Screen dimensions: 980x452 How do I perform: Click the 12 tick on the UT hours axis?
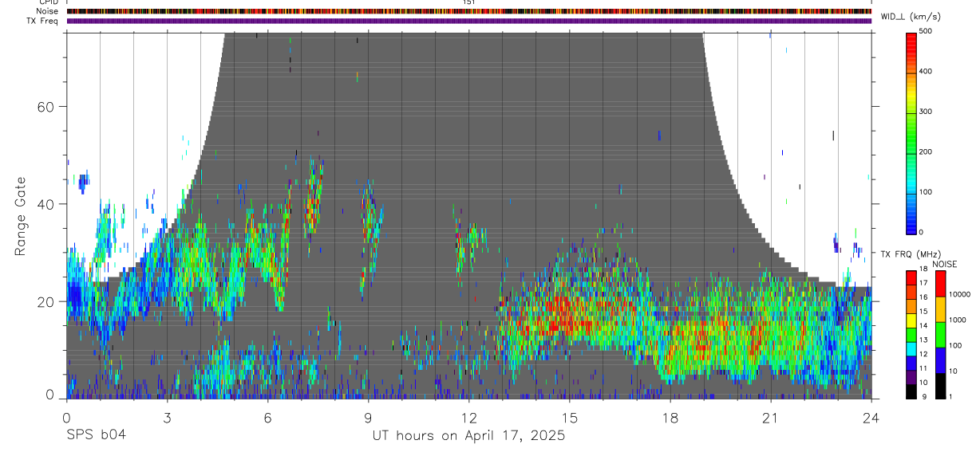pos(468,417)
